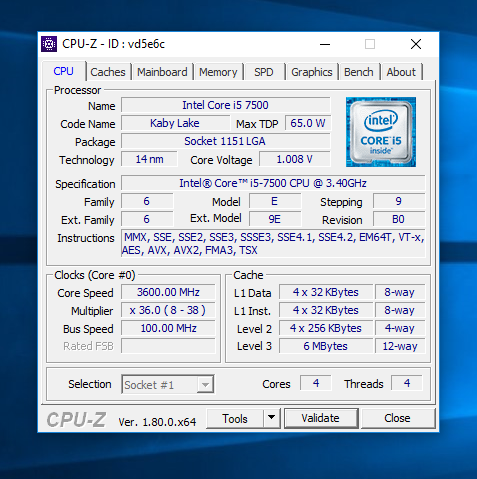Image resolution: width=477 pixels, height=479 pixels.
Task: Select the SPD tab
Action: coord(264,72)
